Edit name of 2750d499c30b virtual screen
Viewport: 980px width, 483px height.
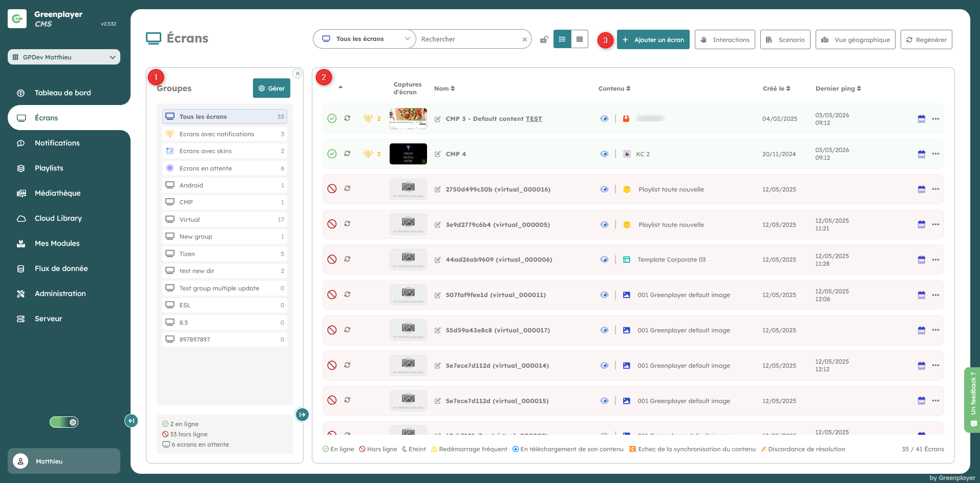438,190
